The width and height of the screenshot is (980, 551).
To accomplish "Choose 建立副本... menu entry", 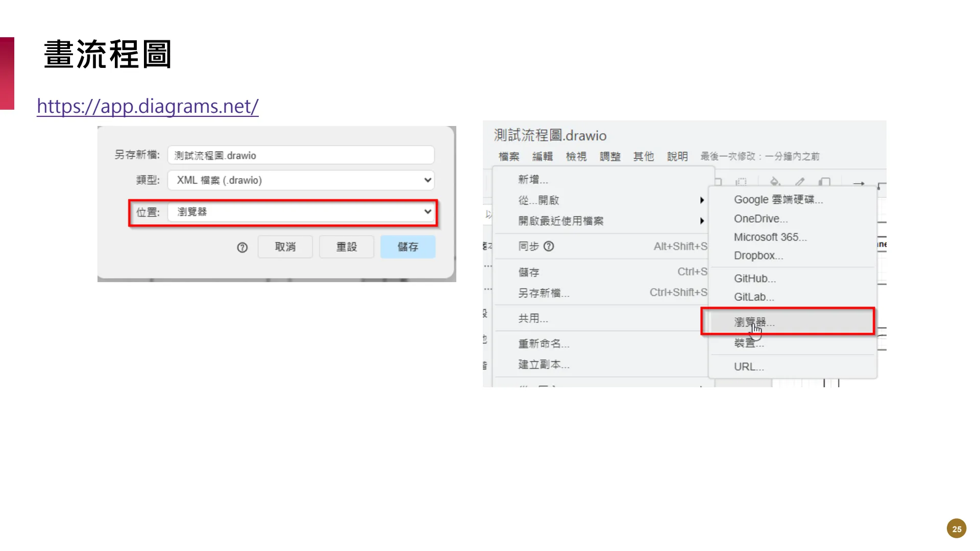I will click(602, 364).
